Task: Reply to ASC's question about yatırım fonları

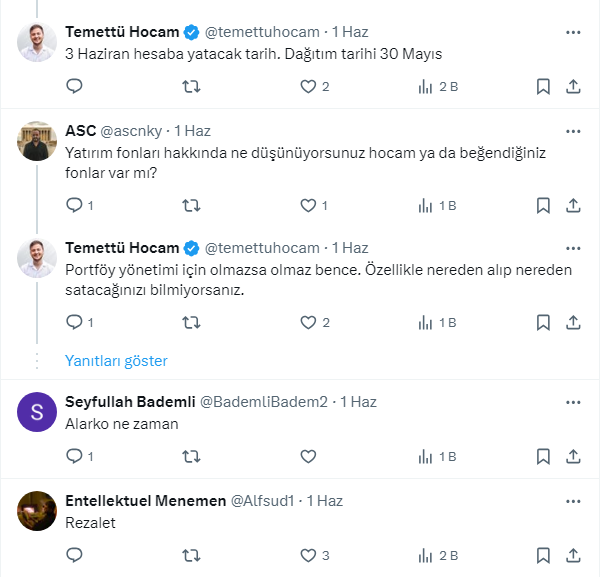Action: [x=73, y=206]
